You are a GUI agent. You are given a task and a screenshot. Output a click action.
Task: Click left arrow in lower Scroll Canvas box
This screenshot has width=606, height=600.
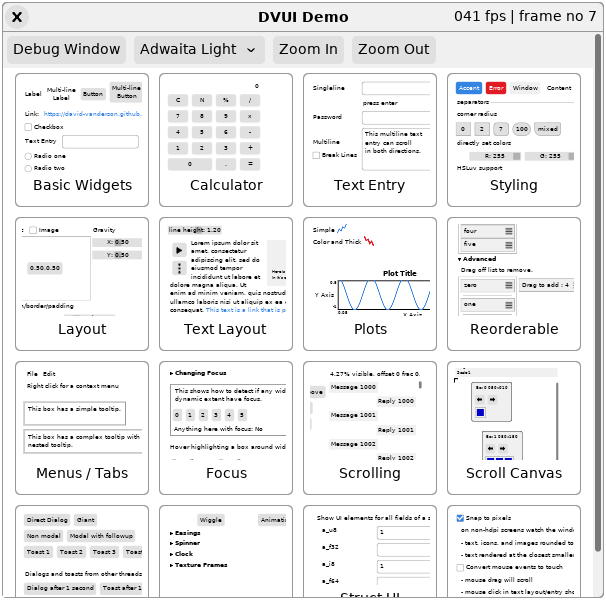(490, 448)
